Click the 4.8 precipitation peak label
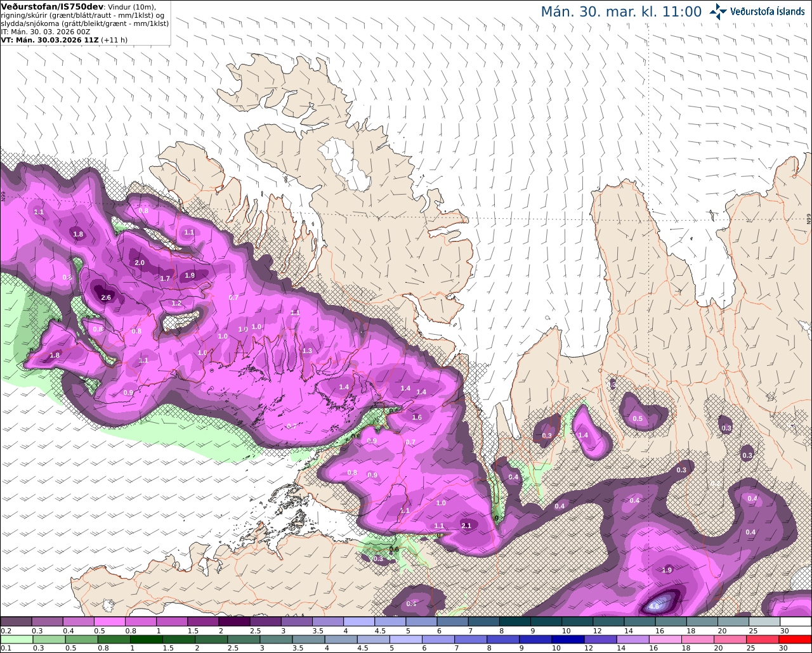This screenshot has width=812, height=653. (x=655, y=606)
